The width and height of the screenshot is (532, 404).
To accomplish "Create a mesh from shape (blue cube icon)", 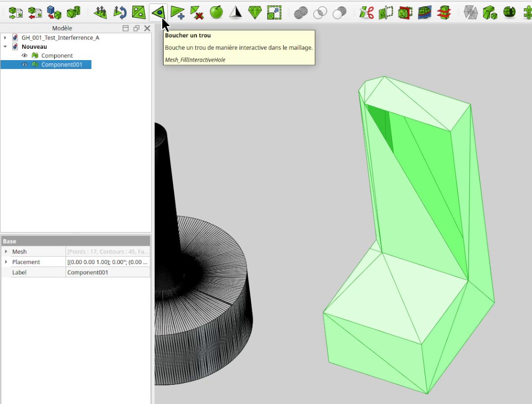I will [x=54, y=12].
